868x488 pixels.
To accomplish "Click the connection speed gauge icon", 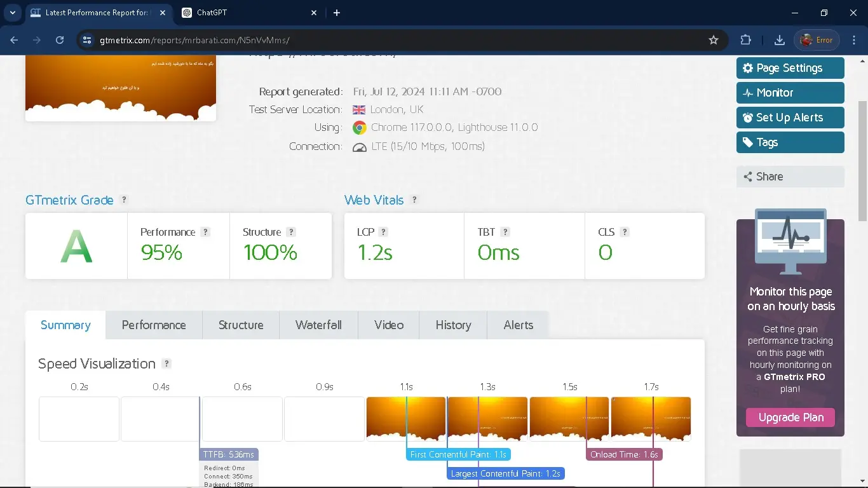I will (360, 147).
